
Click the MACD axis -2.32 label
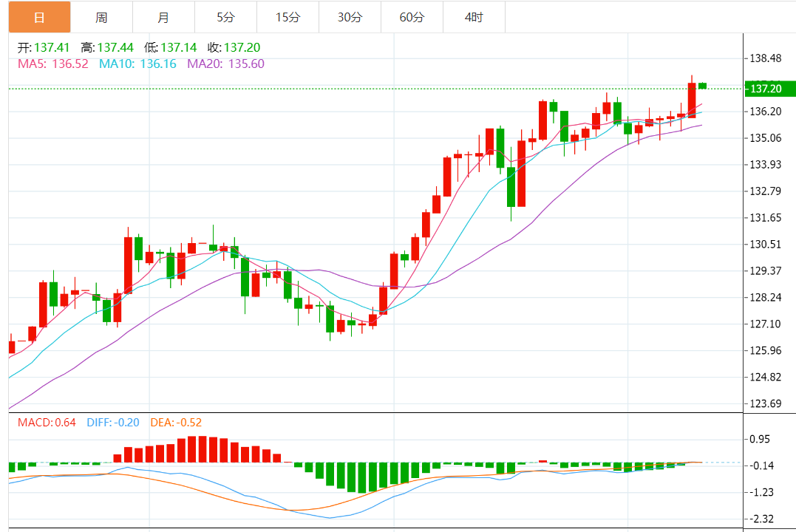tap(761, 519)
